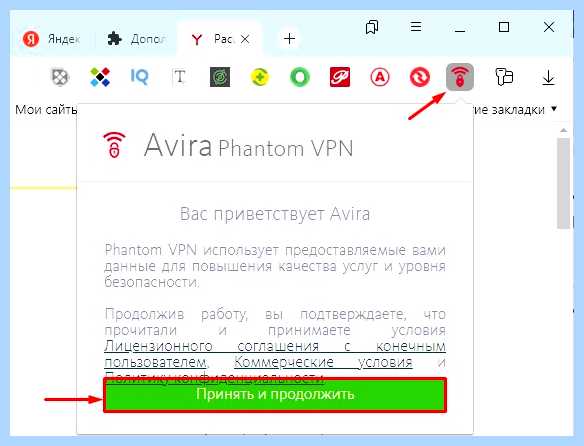Open a new tab with plus button
The height and width of the screenshot is (446, 584).
point(289,39)
